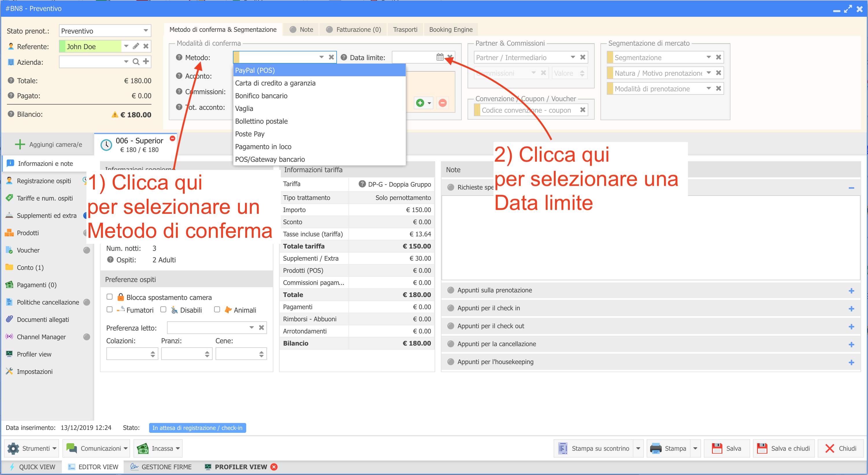Open the Channel Manager section
868x475 pixels.
(x=41, y=337)
